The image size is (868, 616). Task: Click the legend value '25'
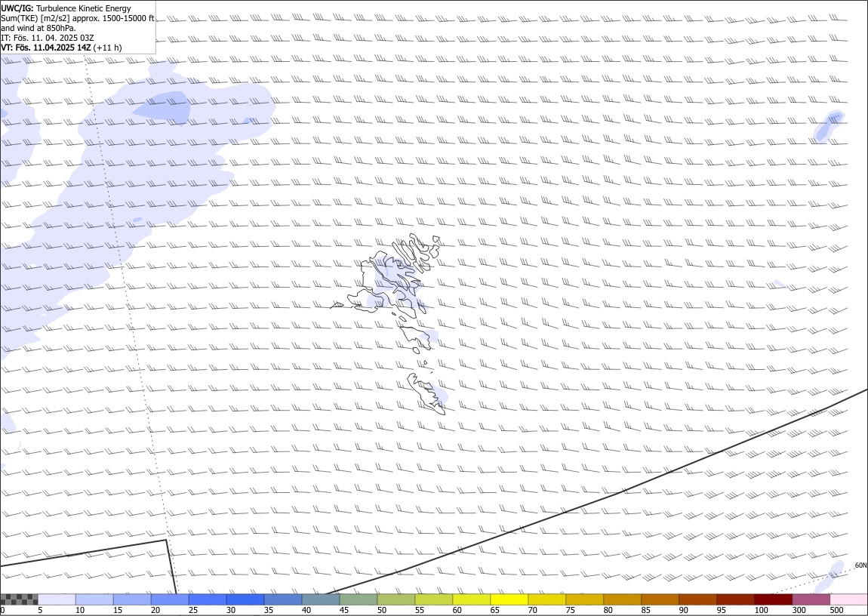pos(192,610)
